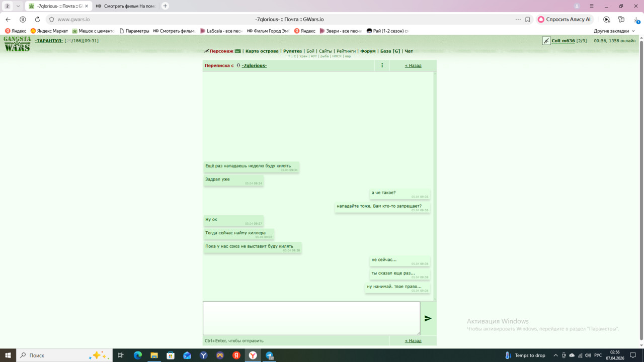Open Task View on the taskbar
Image resolution: width=644 pixels, height=362 pixels.
(x=121, y=355)
